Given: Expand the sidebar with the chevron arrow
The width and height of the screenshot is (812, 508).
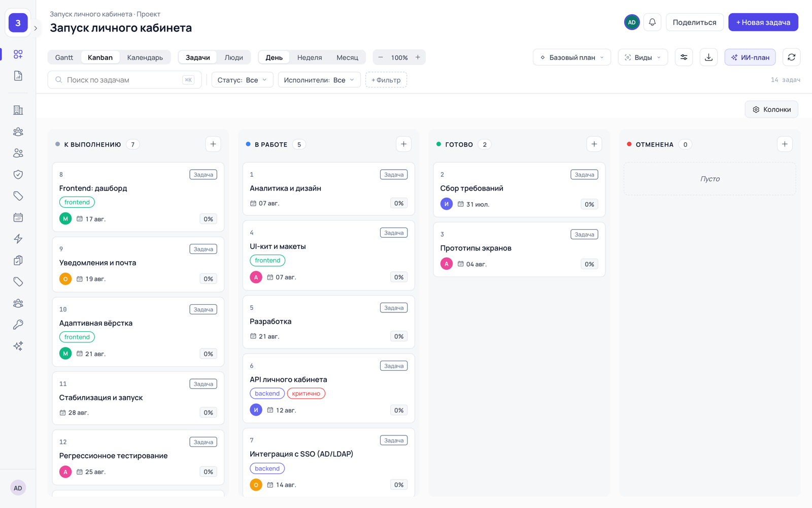Looking at the screenshot, I should [x=36, y=28].
